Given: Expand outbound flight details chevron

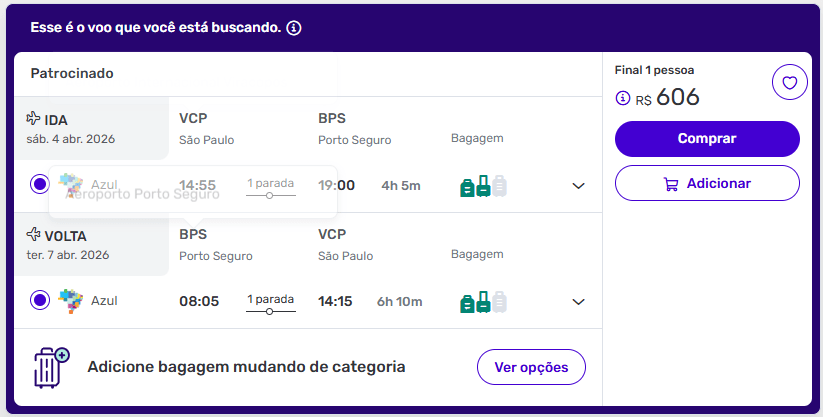Looking at the screenshot, I should 578,186.
